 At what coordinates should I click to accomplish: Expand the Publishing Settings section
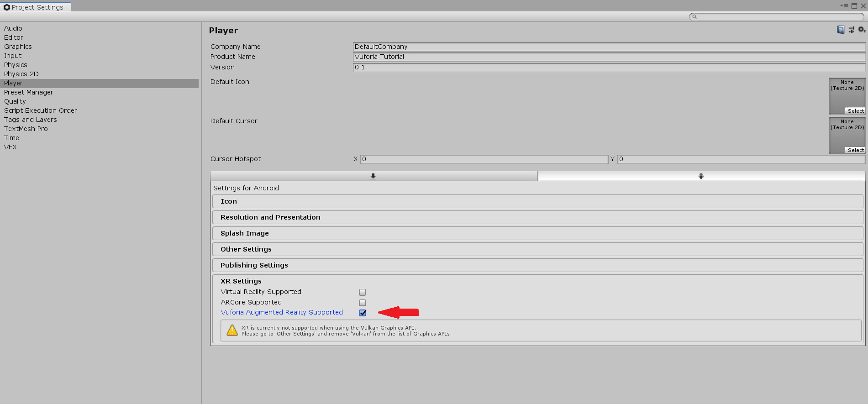[537, 265]
